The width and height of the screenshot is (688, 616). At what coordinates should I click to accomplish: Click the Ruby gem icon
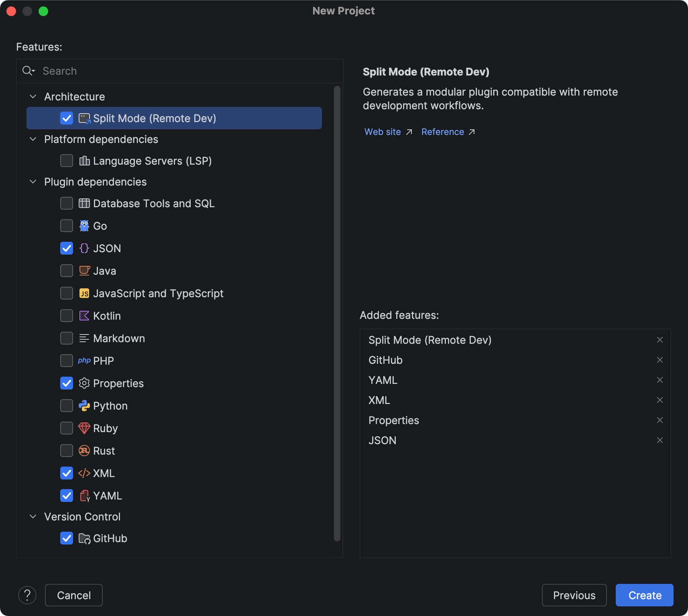point(84,428)
